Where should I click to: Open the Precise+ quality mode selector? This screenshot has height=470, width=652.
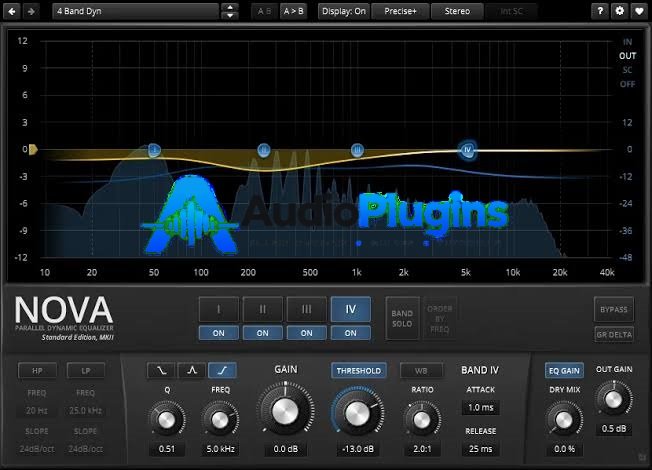400,11
